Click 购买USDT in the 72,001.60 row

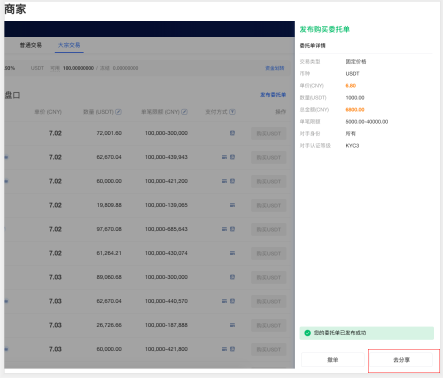tap(269, 133)
